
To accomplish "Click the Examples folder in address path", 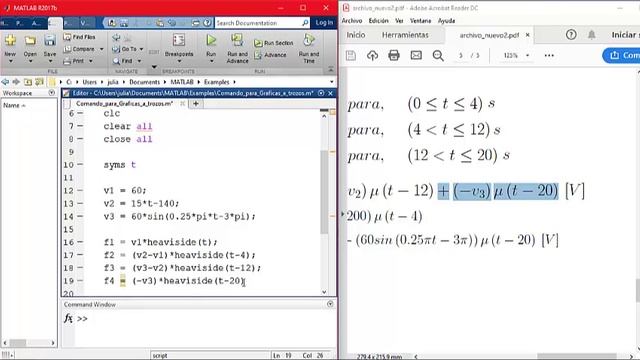I will pos(216,82).
